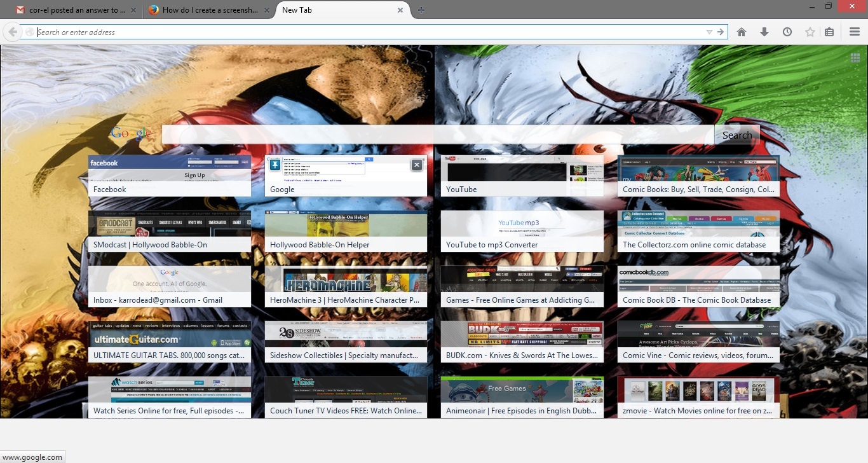Click the Go arrow in address bar
This screenshot has height=463, width=868.
coord(721,32)
